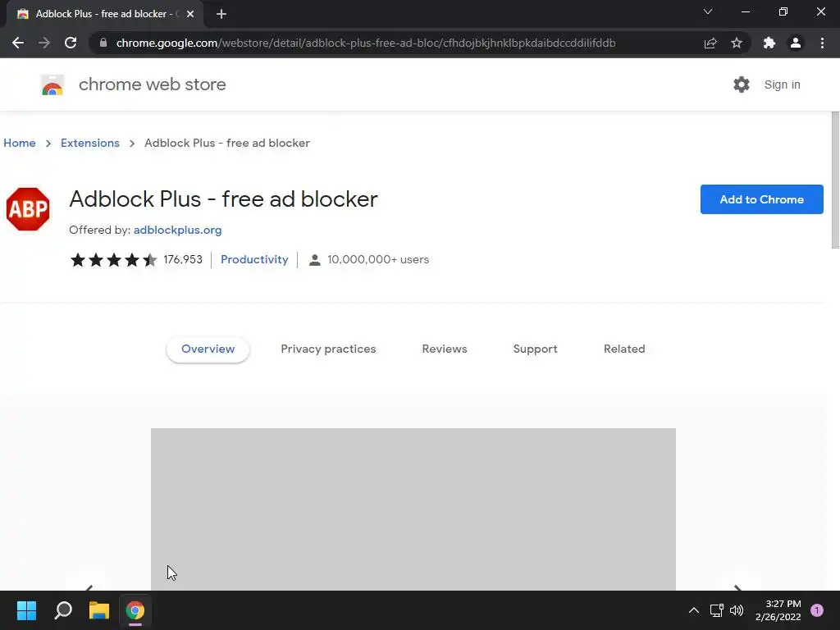The width and height of the screenshot is (840, 630).
Task: Click Sign in
Action: click(782, 84)
